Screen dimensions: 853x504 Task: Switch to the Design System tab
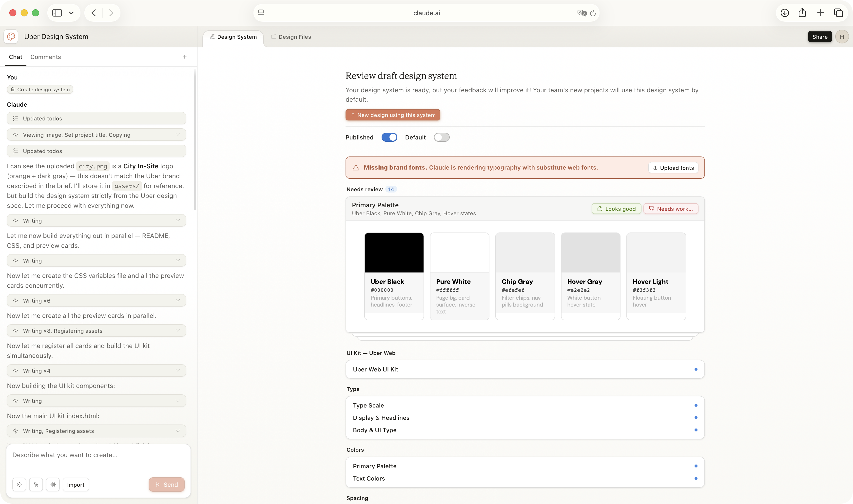tap(233, 37)
